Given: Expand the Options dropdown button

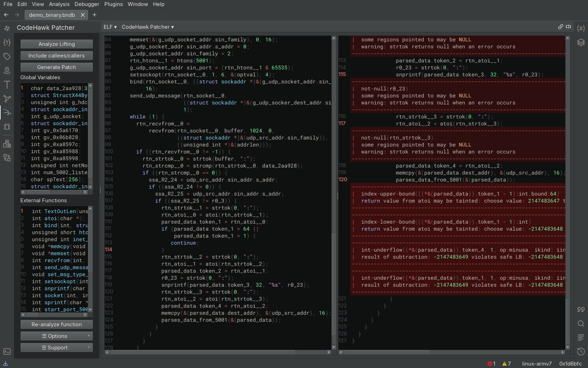Looking at the screenshot, I should pos(57,336).
